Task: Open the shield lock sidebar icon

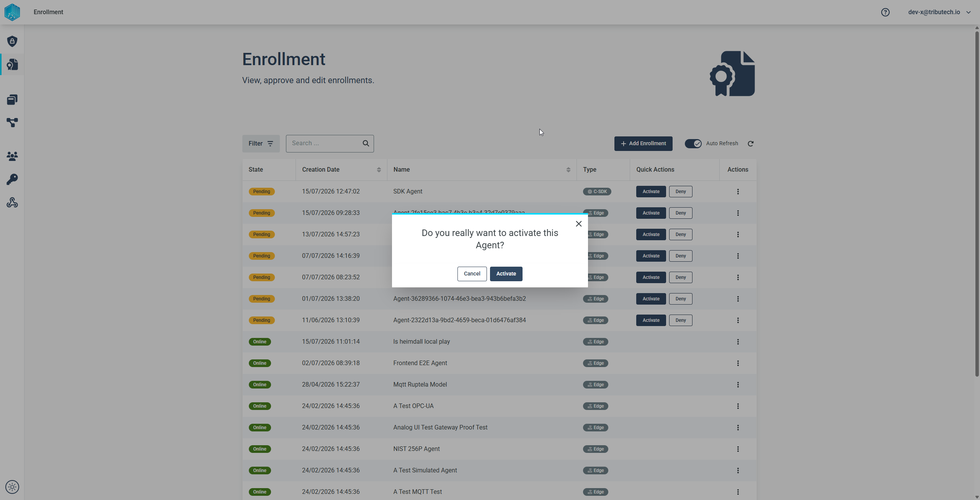Action: pyautogui.click(x=12, y=41)
